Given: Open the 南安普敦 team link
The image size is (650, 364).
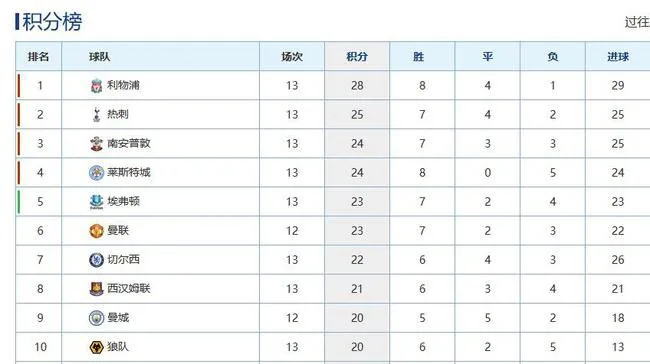Looking at the screenshot, I should pos(129,143).
